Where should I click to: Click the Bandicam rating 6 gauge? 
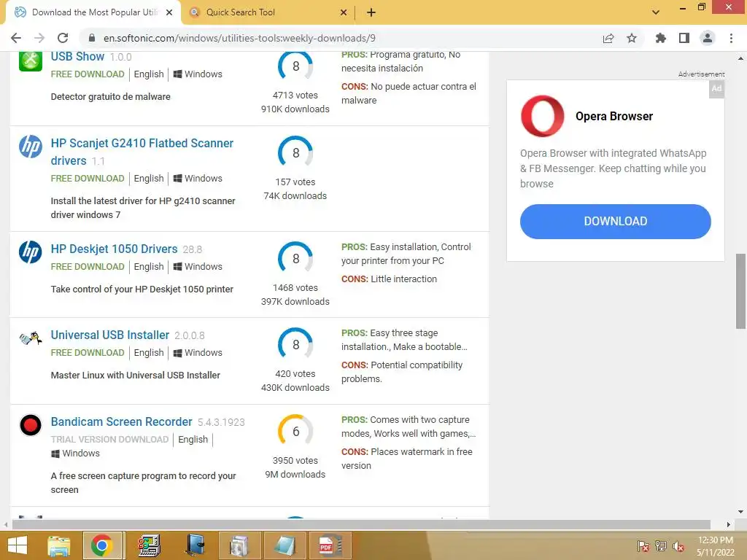[295, 431]
